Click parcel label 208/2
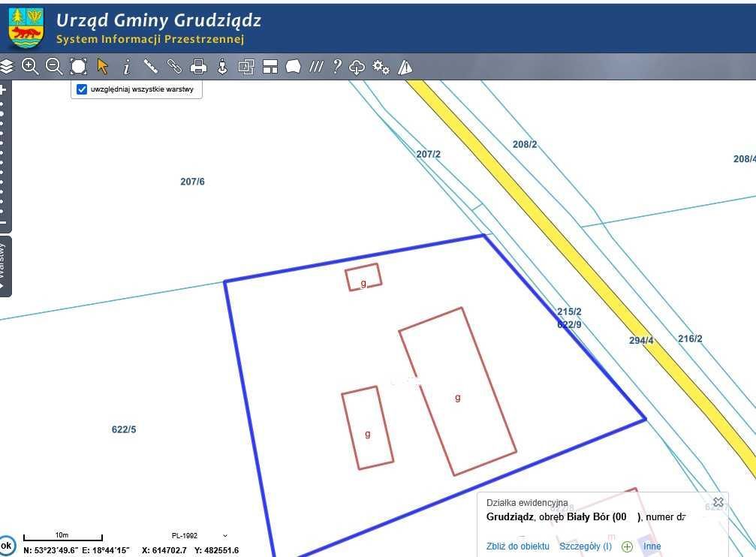The width and height of the screenshot is (756, 557). pos(525,144)
